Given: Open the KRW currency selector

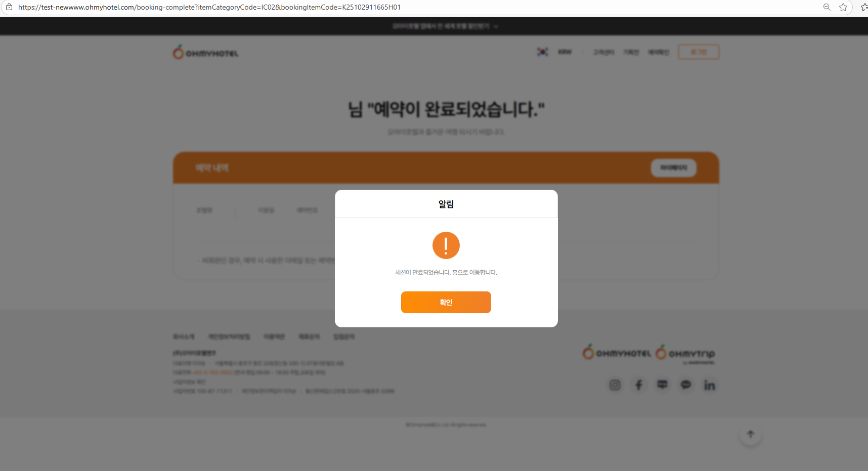Looking at the screenshot, I should tap(565, 52).
